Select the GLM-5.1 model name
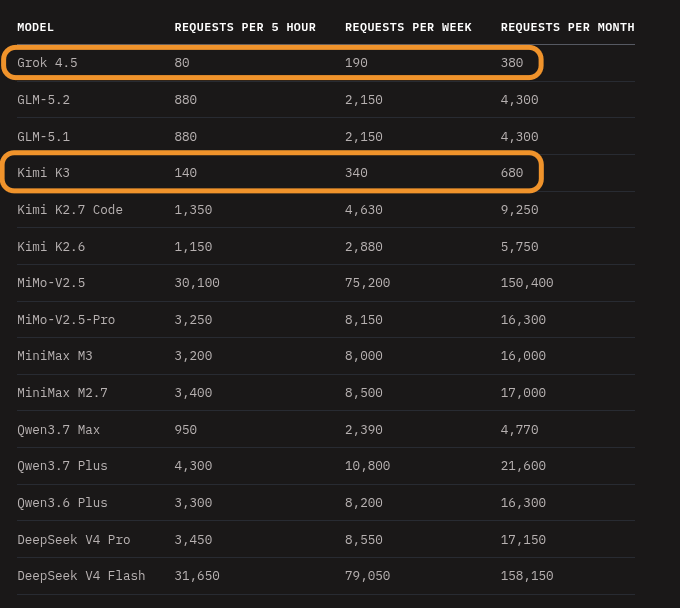Image resolution: width=680 pixels, height=608 pixels. [43, 137]
